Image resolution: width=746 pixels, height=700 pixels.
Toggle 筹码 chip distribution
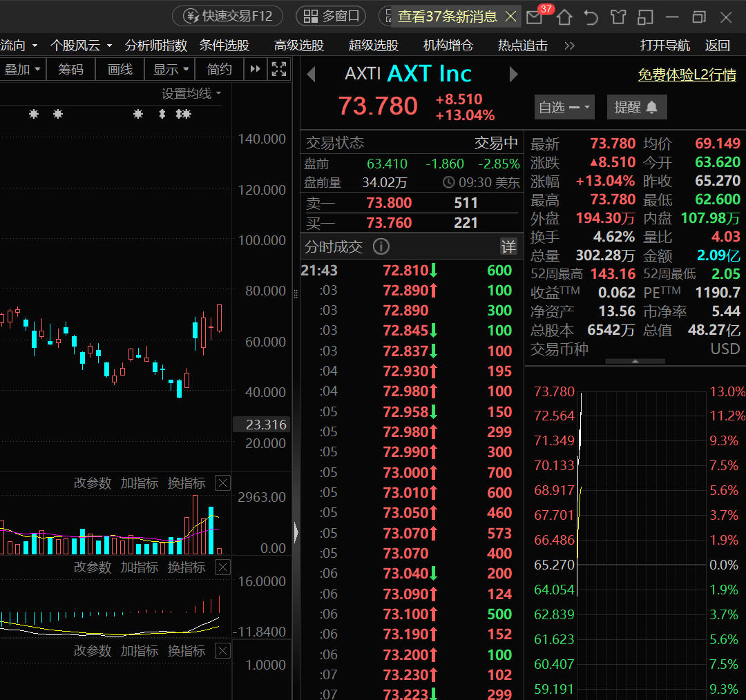pos(71,70)
